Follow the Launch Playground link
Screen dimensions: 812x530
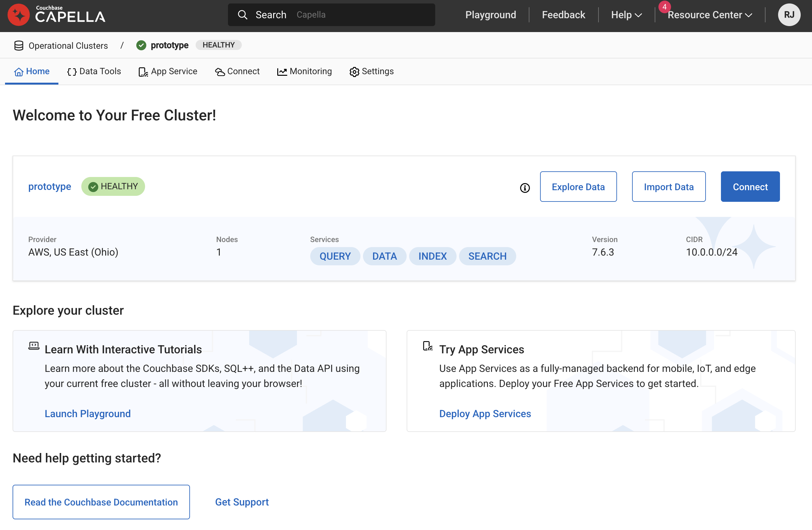click(88, 414)
